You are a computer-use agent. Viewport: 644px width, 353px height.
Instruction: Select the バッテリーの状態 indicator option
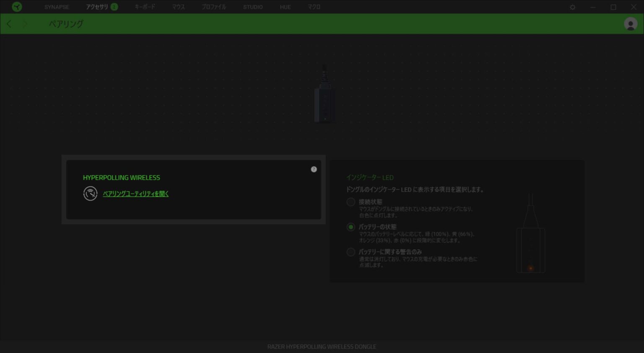pos(351,227)
